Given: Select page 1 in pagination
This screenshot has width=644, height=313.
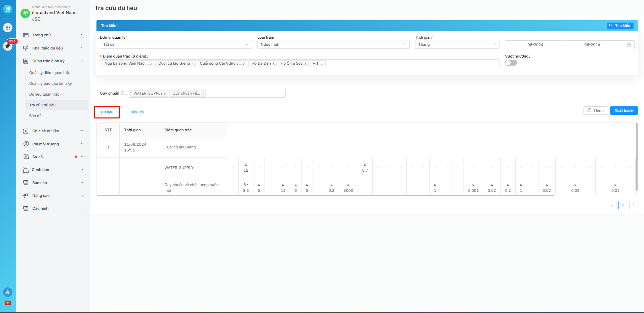Looking at the screenshot, I should click(623, 205).
